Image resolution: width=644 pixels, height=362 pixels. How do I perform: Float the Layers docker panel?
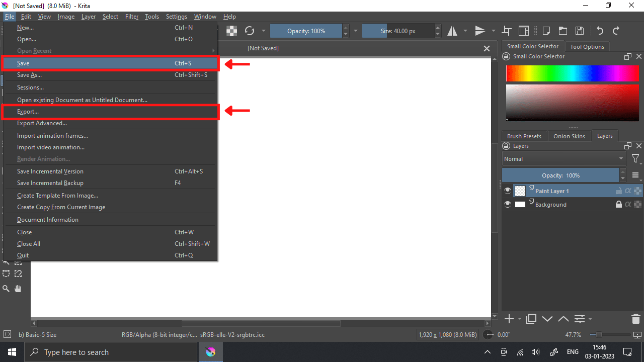(628, 146)
